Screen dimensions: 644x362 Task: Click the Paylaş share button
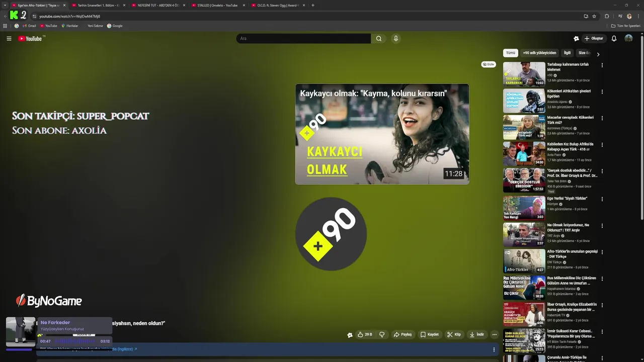click(403, 334)
